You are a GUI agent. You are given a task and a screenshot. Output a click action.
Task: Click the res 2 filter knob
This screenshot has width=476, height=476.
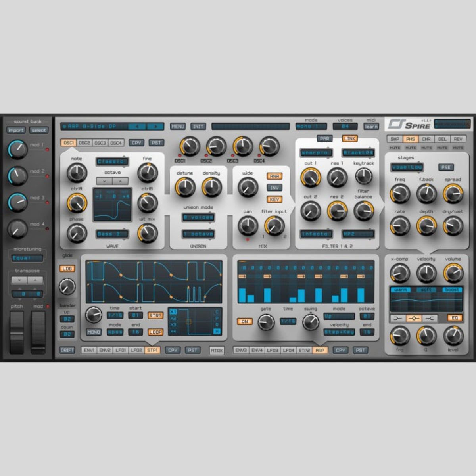coord(337,211)
